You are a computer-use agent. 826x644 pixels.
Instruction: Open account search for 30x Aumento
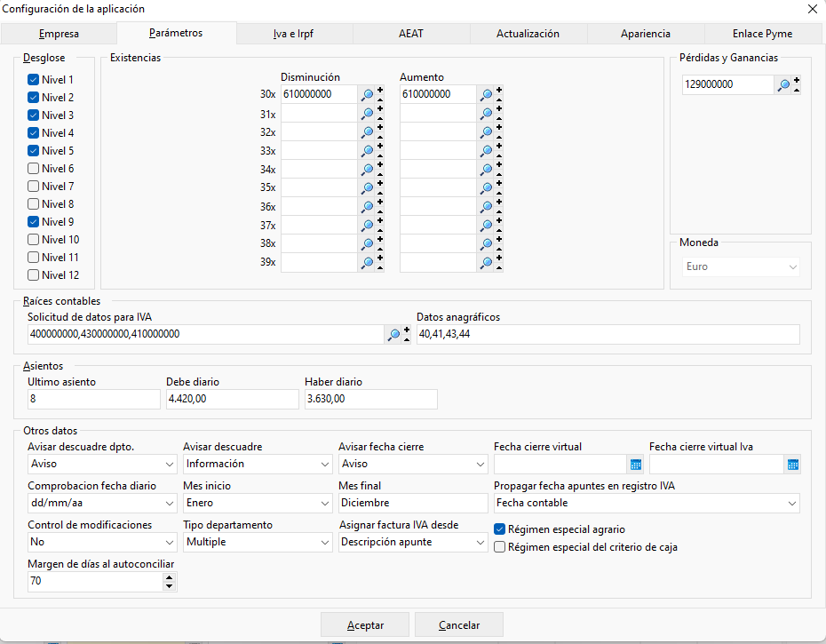tap(486, 95)
